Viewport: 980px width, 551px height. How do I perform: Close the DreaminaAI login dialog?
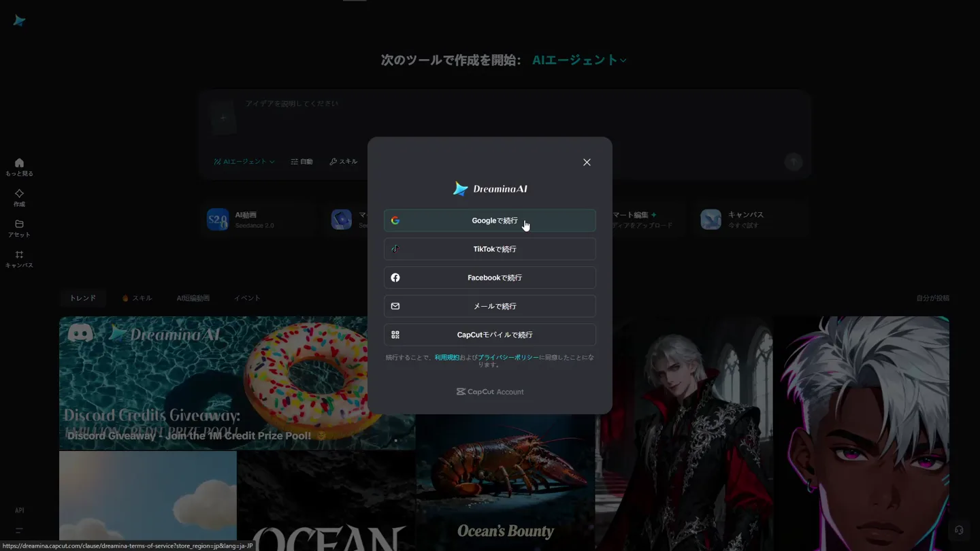click(587, 163)
